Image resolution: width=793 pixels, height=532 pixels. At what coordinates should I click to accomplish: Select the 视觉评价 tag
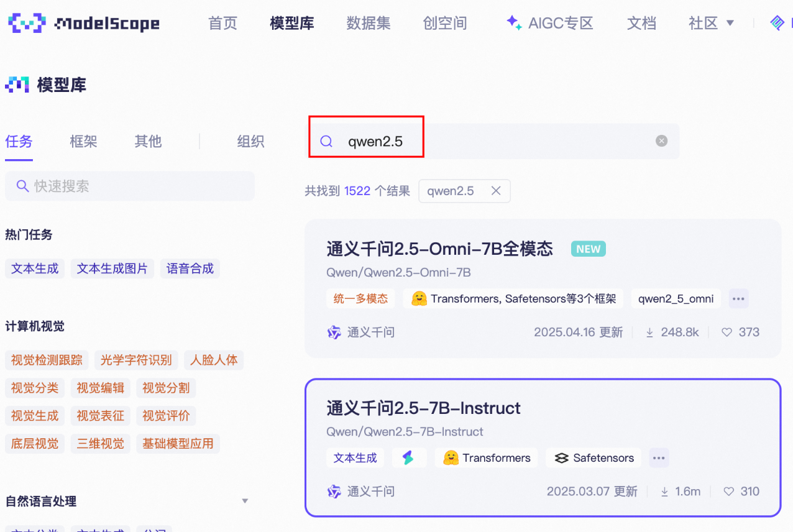[166, 416]
